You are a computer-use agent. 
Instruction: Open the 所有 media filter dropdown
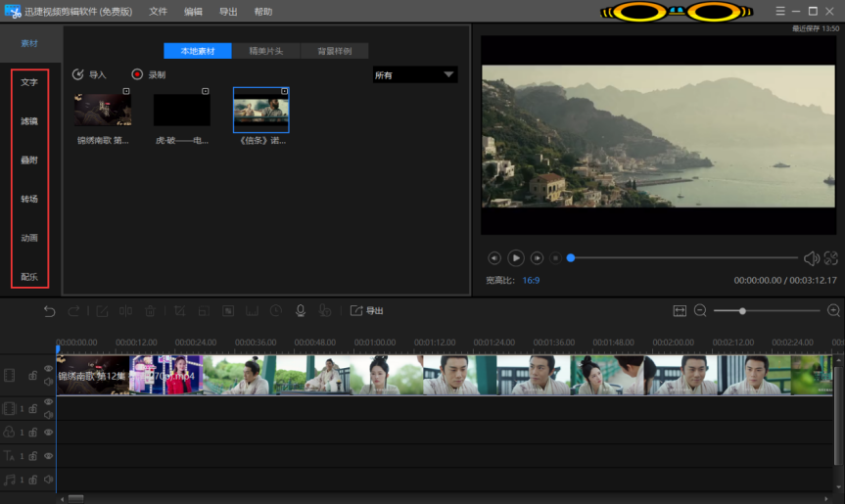(x=415, y=74)
